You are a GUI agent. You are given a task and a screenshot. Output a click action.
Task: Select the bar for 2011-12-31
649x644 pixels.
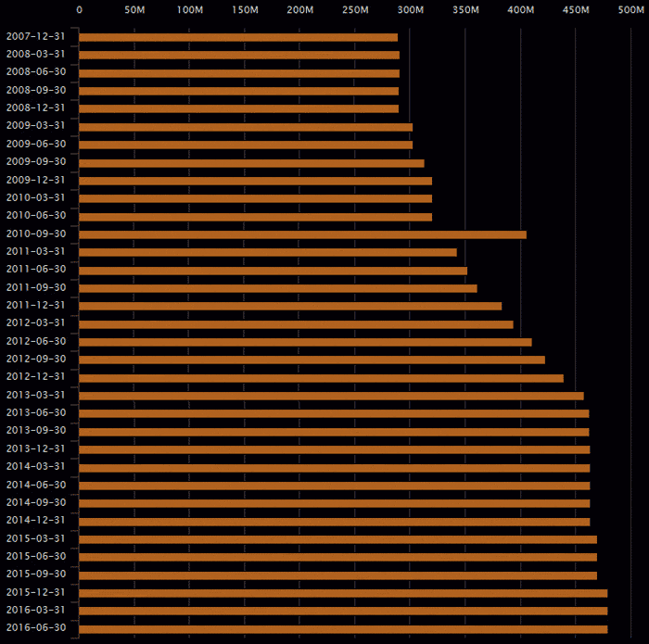tap(290, 306)
